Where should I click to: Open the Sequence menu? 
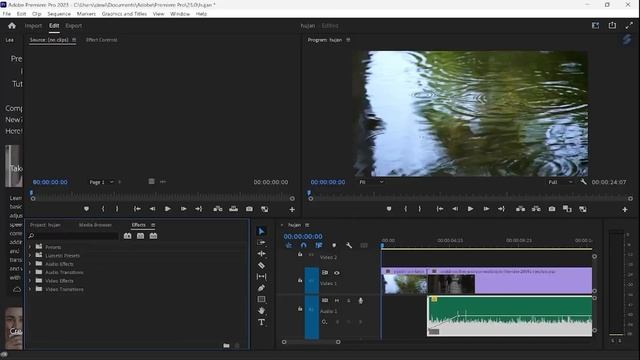pos(59,14)
